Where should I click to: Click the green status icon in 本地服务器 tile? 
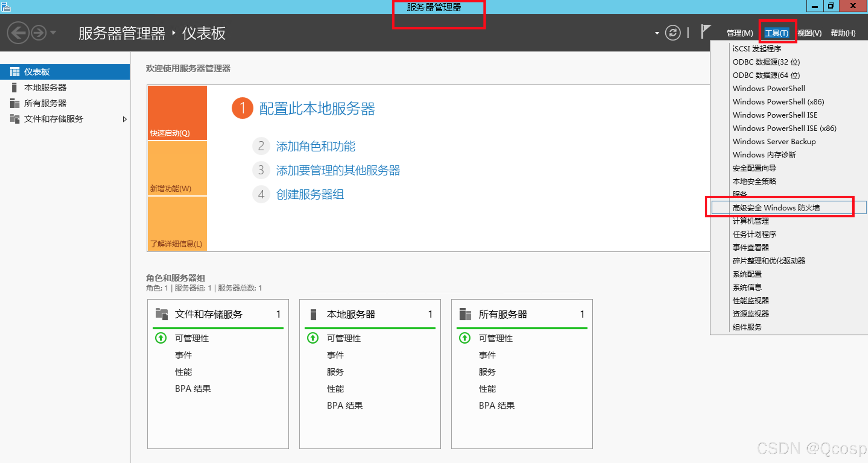[313, 338]
